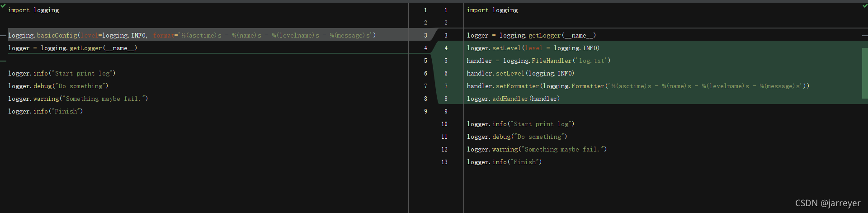
Task: Click line number 12 in the gutter
Action: [444, 149]
